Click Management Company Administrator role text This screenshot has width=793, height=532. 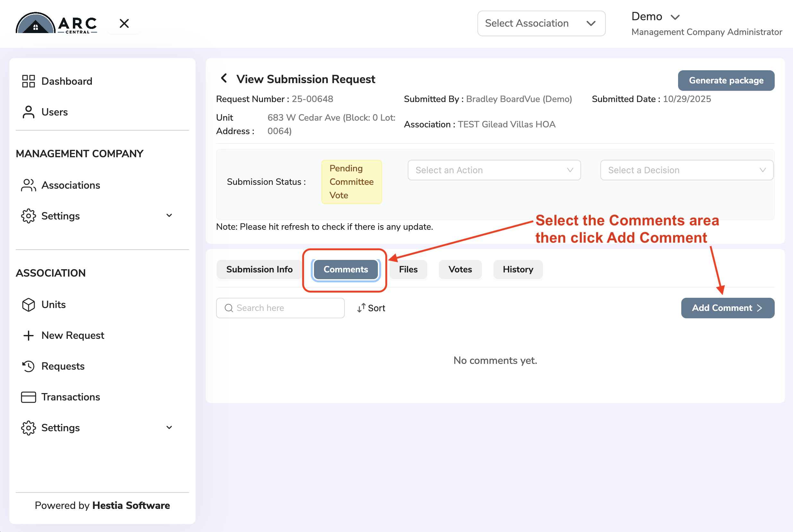pos(707,32)
